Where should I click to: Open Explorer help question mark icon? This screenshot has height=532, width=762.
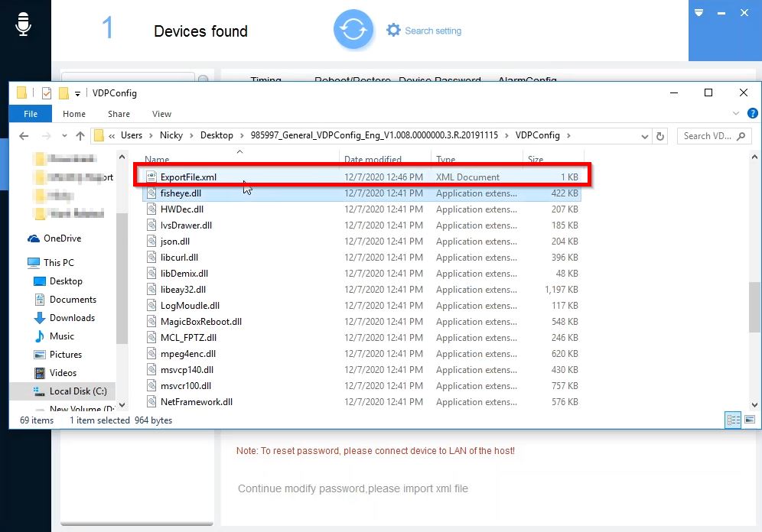click(753, 114)
